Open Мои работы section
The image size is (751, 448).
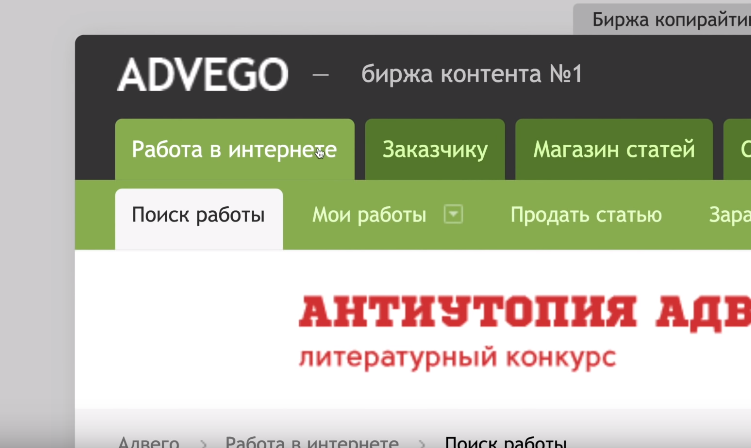pos(369,215)
